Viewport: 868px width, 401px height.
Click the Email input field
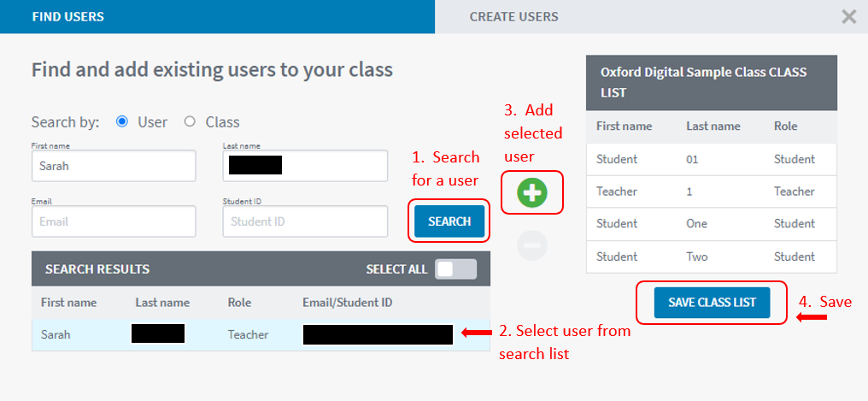click(x=114, y=221)
